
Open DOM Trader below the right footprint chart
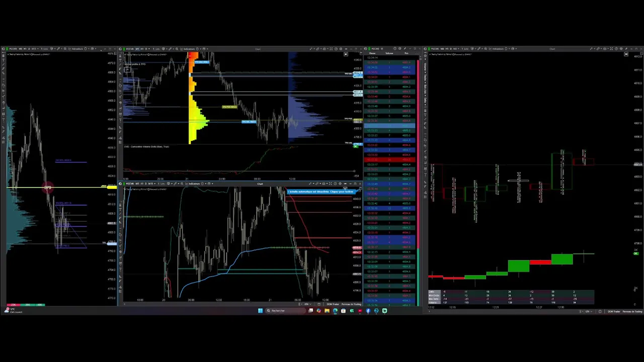coord(614,312)
